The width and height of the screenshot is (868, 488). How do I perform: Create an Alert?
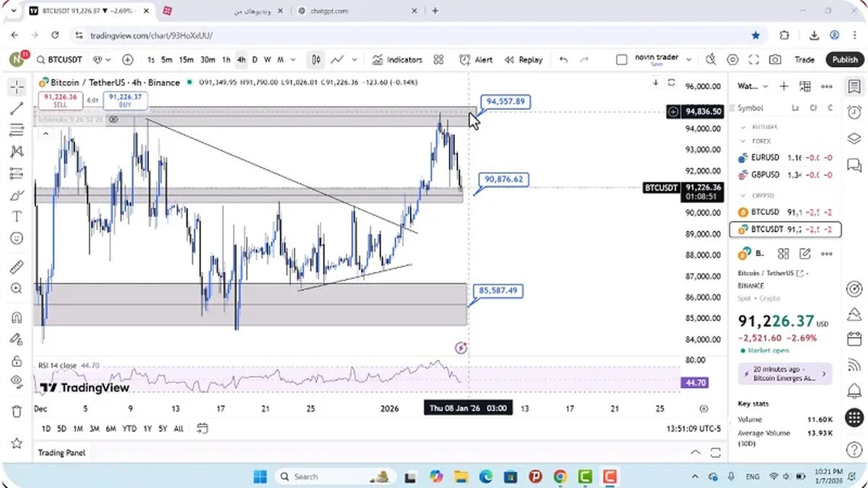click(x=477, y=60)
